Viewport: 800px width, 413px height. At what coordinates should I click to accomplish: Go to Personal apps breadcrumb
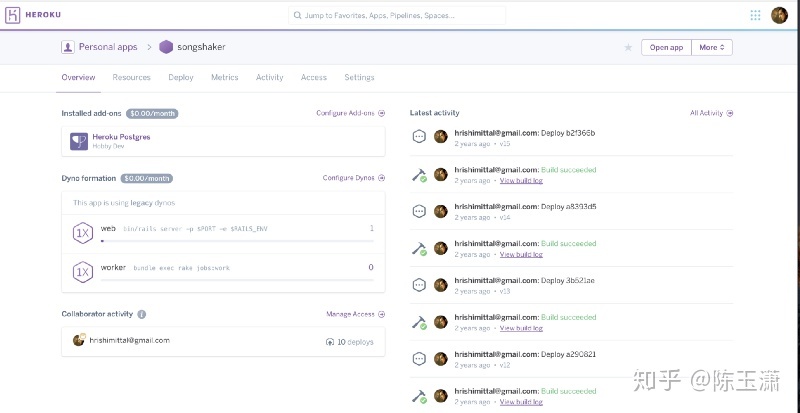click(x=108, y=47)
